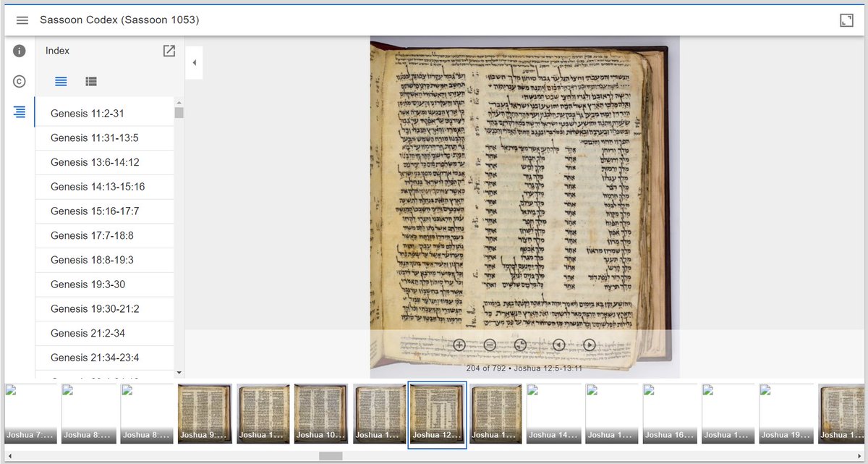Screen dimensions: 868x464
Task: Click the Index panel heading
Action: (x=58, y=51)
